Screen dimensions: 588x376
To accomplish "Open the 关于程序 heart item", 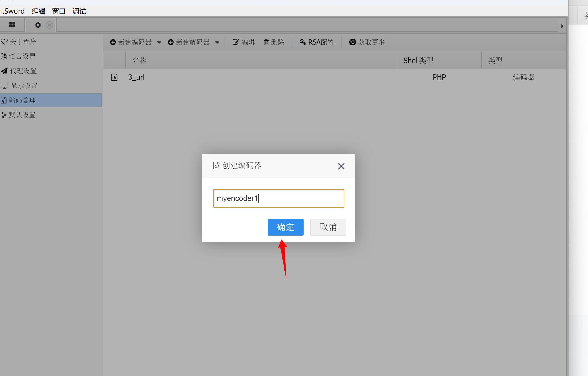I will [x=20, y=42].
